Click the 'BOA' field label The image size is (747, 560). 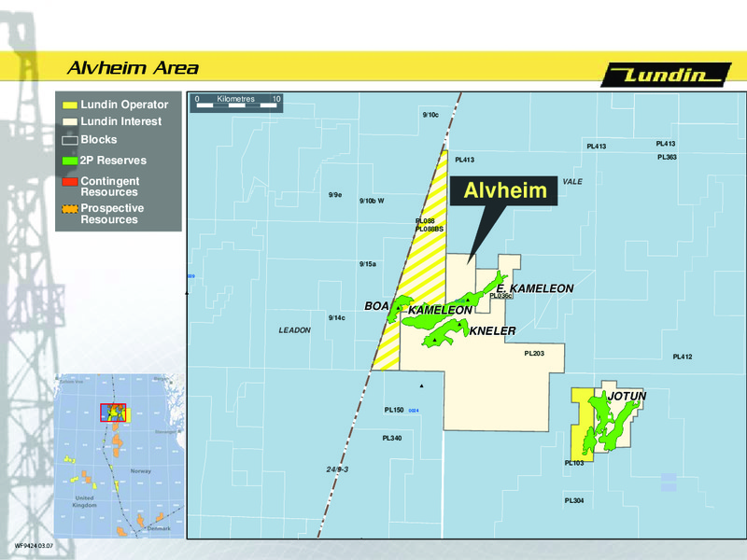pyautogui.click(x=376, y=306)
